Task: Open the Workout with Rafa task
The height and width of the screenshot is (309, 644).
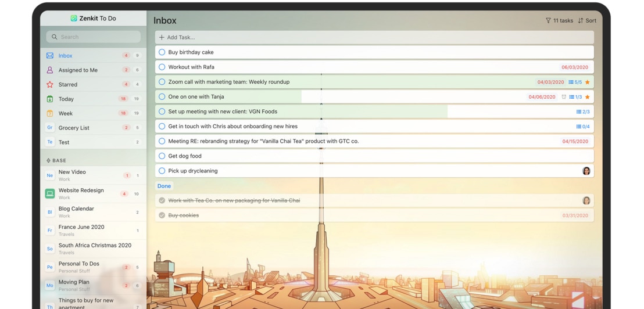Action: (x=191, y=67)
